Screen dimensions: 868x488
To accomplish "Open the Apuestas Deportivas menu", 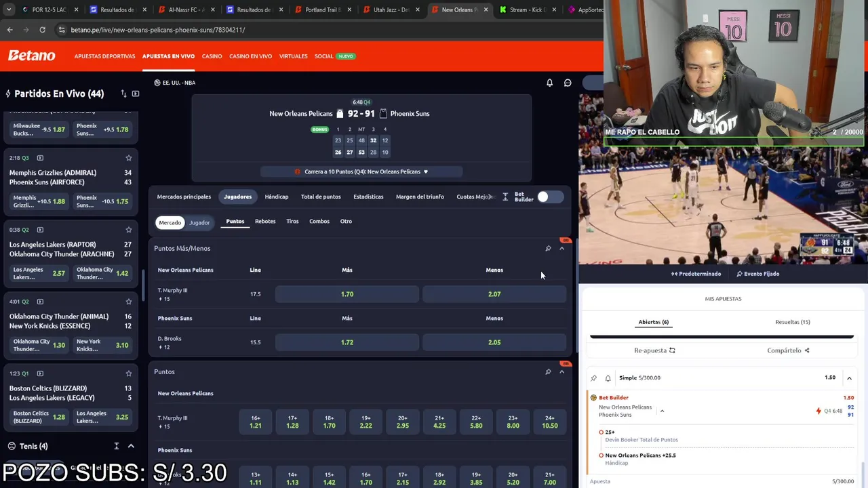I will point(104,56).
